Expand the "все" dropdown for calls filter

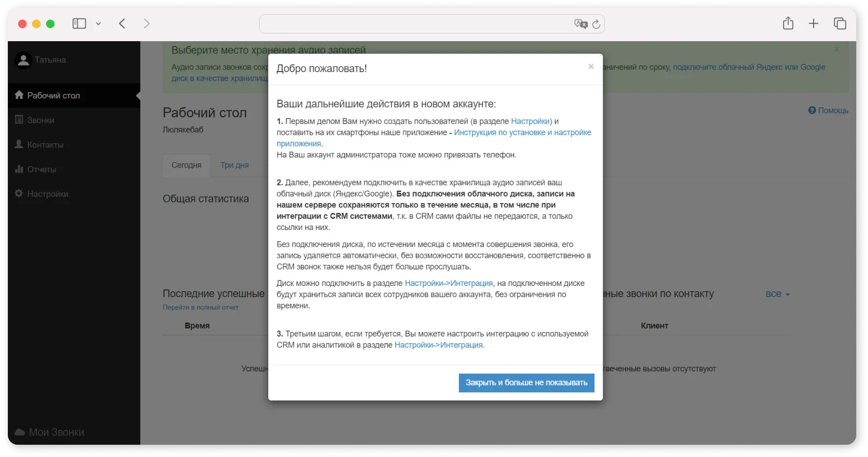tap(777, 294)
